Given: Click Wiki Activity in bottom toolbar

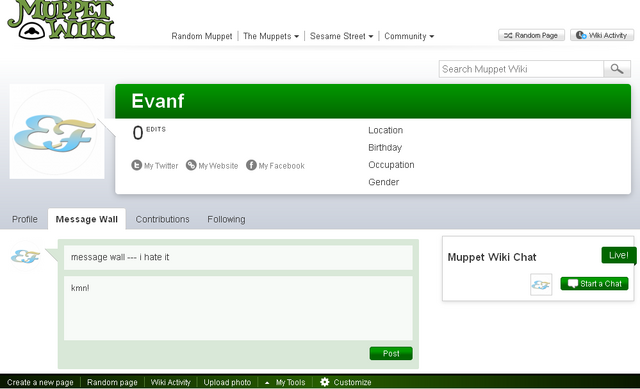Looking at the screenshot, I should point(171,382).
